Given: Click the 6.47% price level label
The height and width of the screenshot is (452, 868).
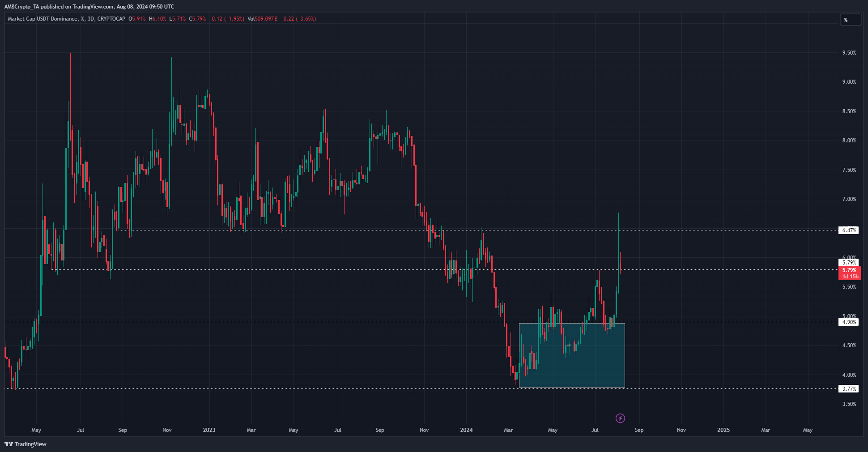Looking at the screenshot, I should [848, 230].
